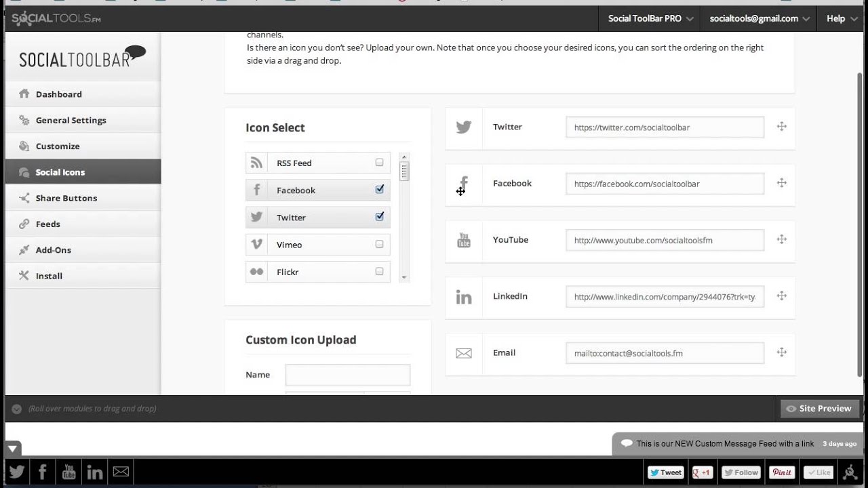Click the YouTube icon in the YouTube row
The height and width of the screenshot is (488, 868).
click(x=464, y=240)
